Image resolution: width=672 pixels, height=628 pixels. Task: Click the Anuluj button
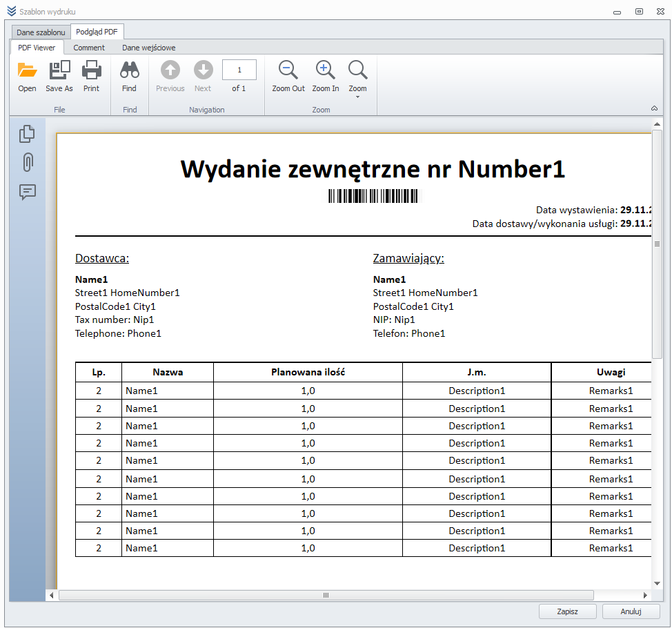click(x=631, y=611)
